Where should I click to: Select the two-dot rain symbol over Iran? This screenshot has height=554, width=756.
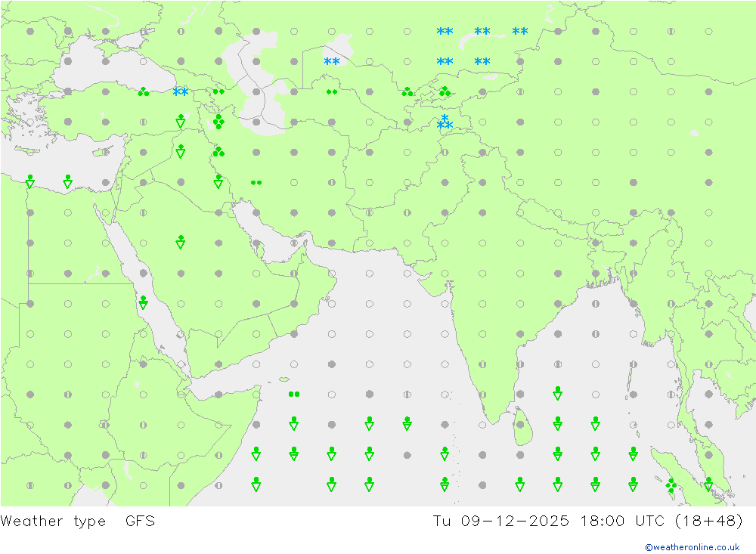(256, 182)
